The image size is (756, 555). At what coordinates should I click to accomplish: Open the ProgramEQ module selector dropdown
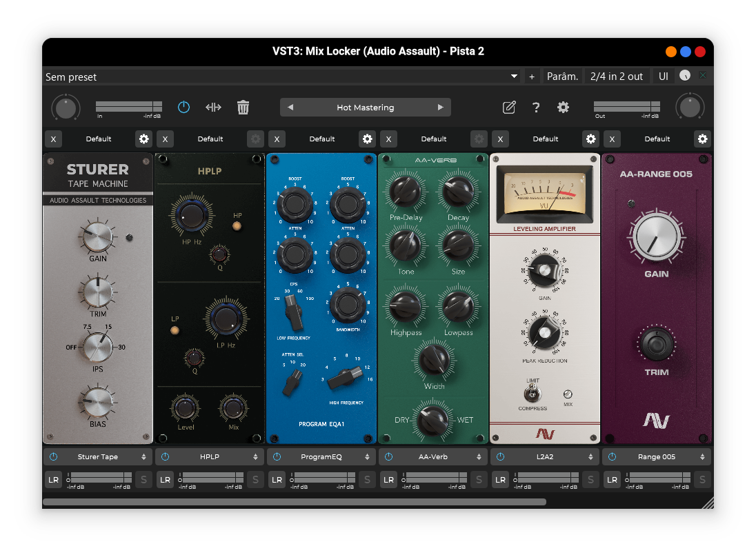pos(321,457)
